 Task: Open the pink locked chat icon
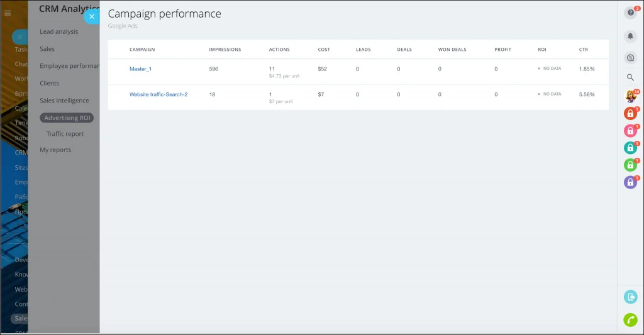(630, 131)
